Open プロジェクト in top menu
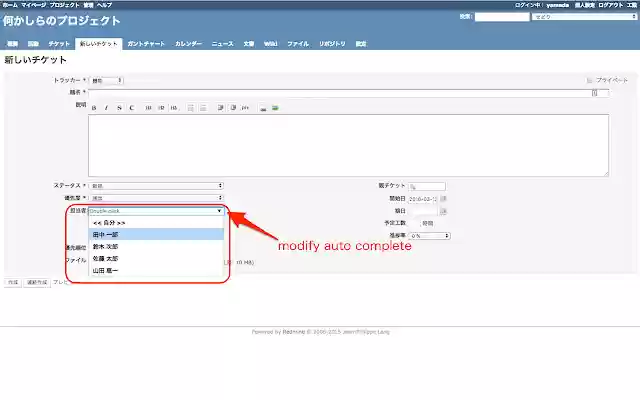The height and width of the screenshot is (400, 640). tap(64, 5)
